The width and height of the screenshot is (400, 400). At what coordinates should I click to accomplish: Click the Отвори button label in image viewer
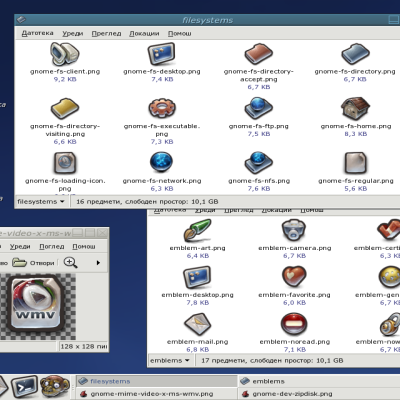click(x=42, y=263)
